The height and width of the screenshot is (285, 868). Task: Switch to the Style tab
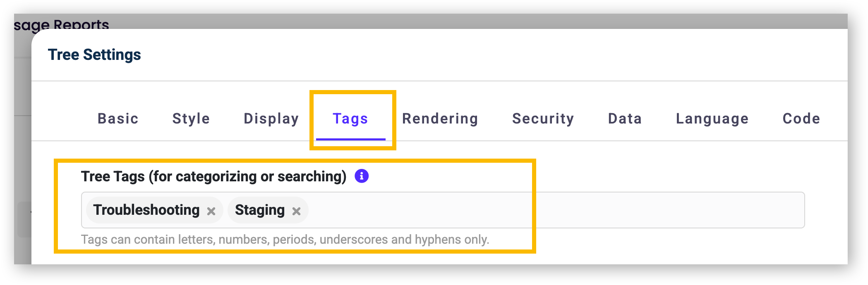(191, 119)
